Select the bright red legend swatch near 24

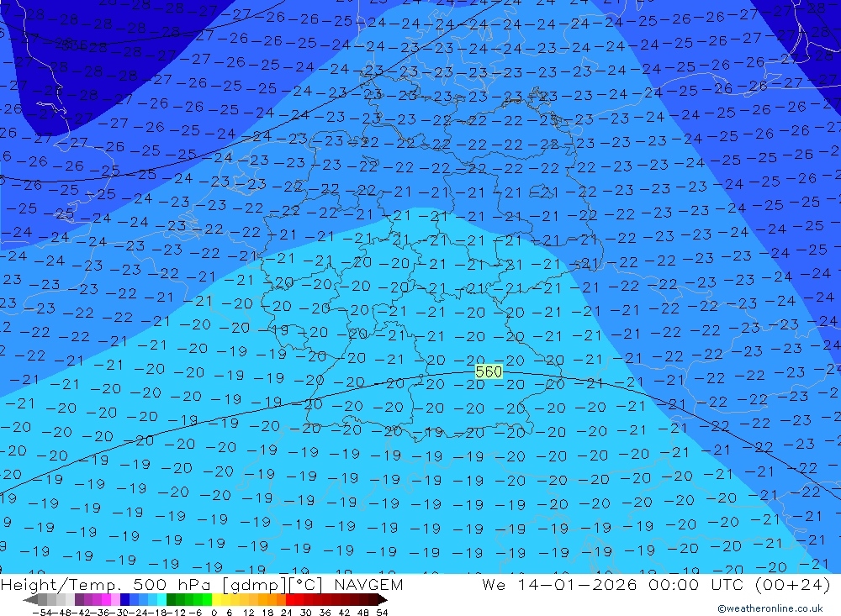290,600
